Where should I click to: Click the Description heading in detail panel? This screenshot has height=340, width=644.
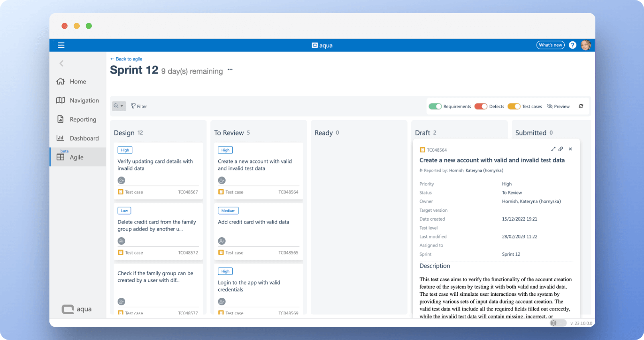click(x=435, y=266)
